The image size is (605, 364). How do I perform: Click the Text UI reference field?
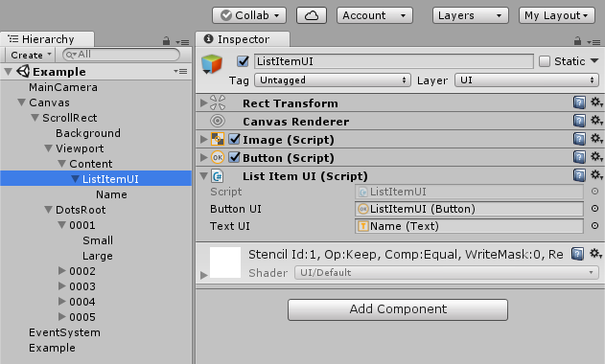[469, 226]
